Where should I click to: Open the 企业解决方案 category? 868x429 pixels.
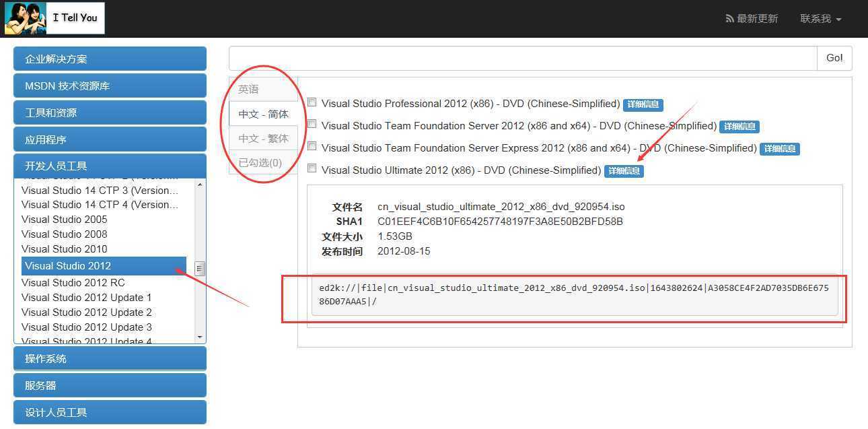click(x=110, y=59)
